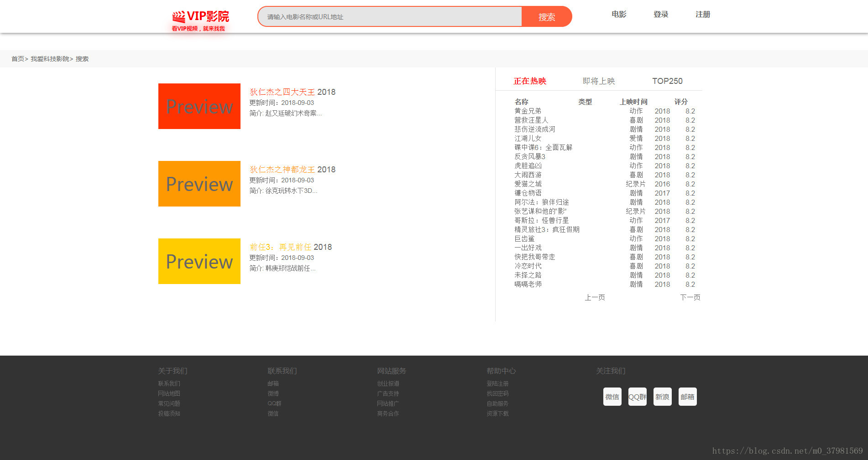Viewport: 868px width, 460px height.
Task: Select 快把我哥带走 in the hot list
Action: (x=535, y=257)
